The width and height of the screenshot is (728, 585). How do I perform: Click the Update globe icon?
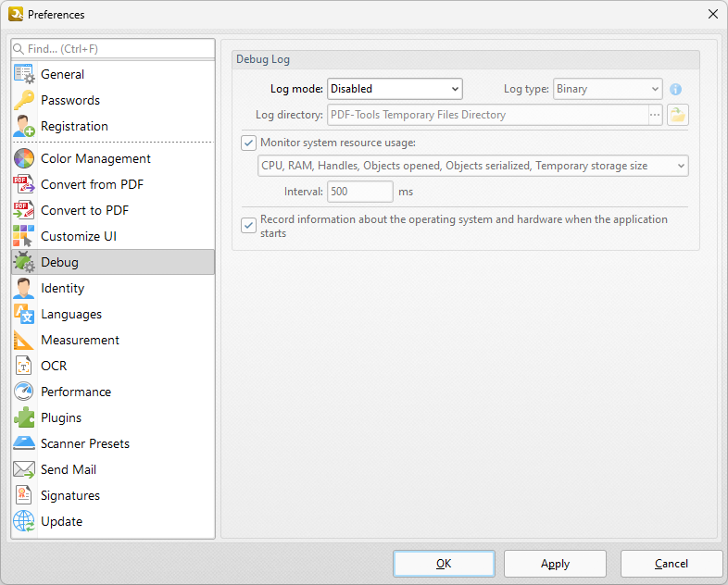[24, 521]
